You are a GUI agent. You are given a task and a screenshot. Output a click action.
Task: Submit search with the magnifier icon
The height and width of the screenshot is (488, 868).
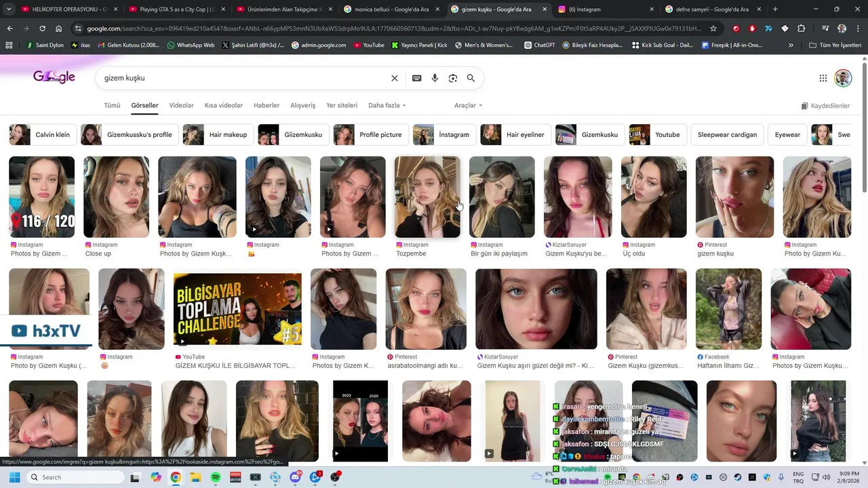[471, 78]
